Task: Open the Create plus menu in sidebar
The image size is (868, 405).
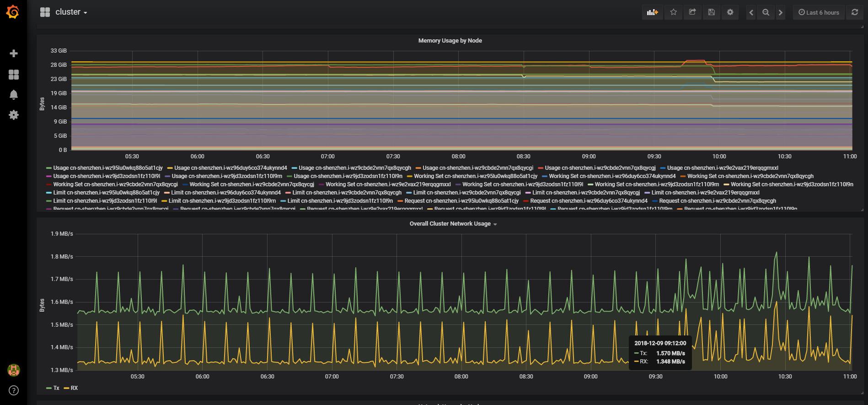Action: tap(14, 54)
